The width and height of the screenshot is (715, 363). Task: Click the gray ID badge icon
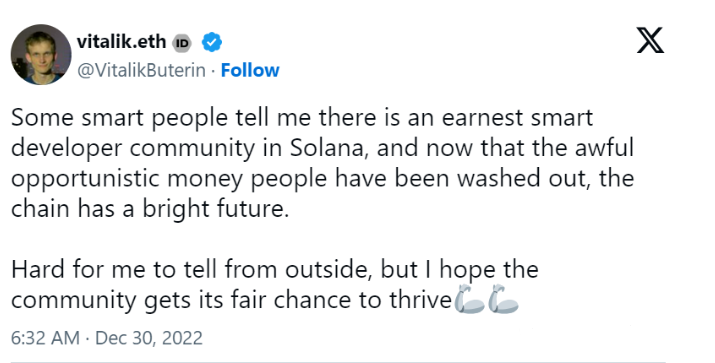pos(182,43)
